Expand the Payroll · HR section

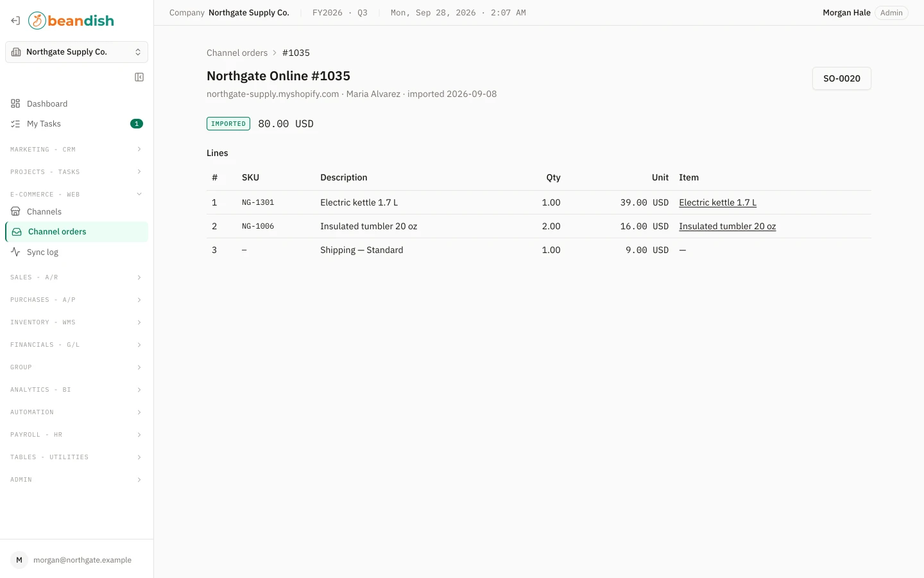tap(76, 435)
